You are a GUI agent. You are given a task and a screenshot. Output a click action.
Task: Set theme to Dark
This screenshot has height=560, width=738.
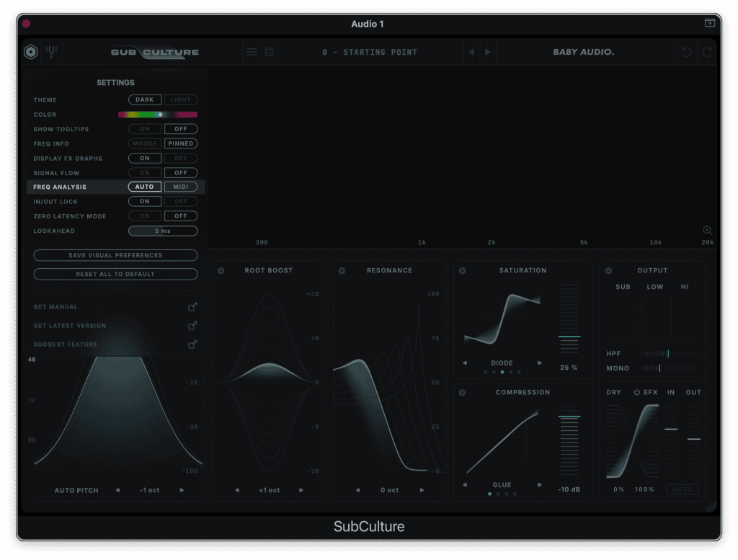coord(144,99)
